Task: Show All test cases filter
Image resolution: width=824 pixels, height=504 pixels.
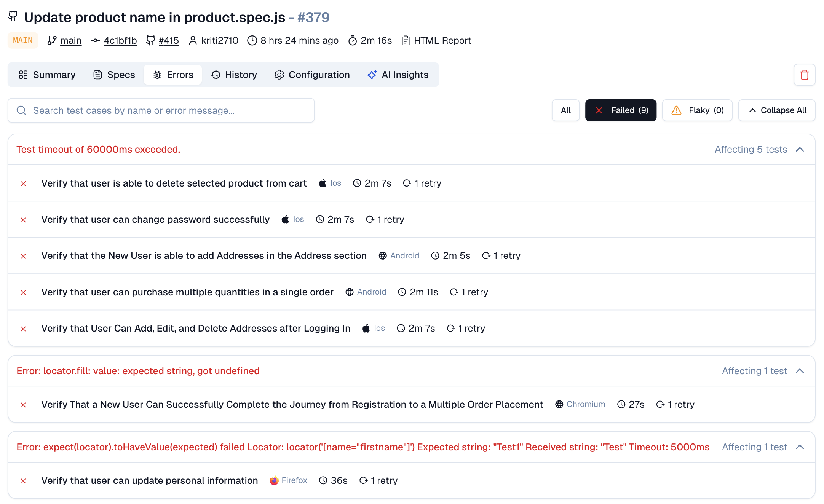Action: 565,110
